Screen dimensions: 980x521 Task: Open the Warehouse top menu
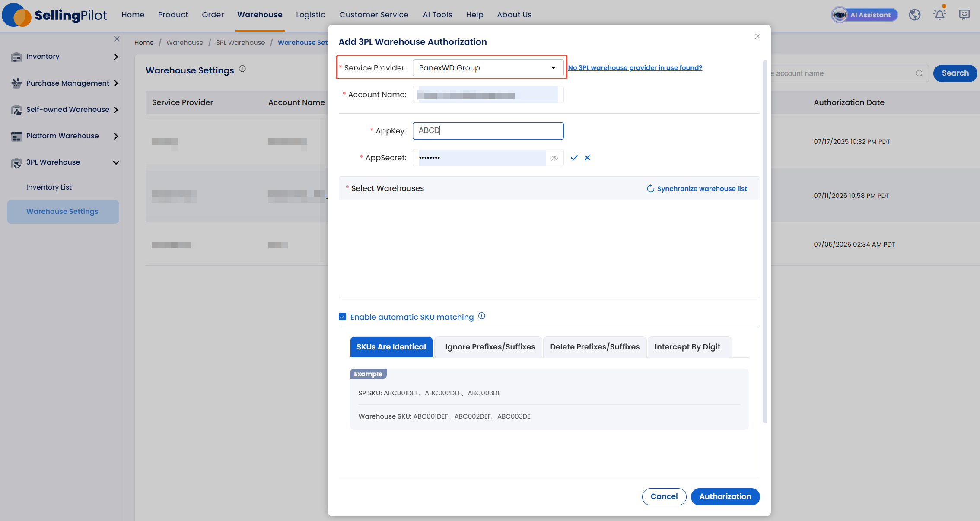[x=260, y=15]
